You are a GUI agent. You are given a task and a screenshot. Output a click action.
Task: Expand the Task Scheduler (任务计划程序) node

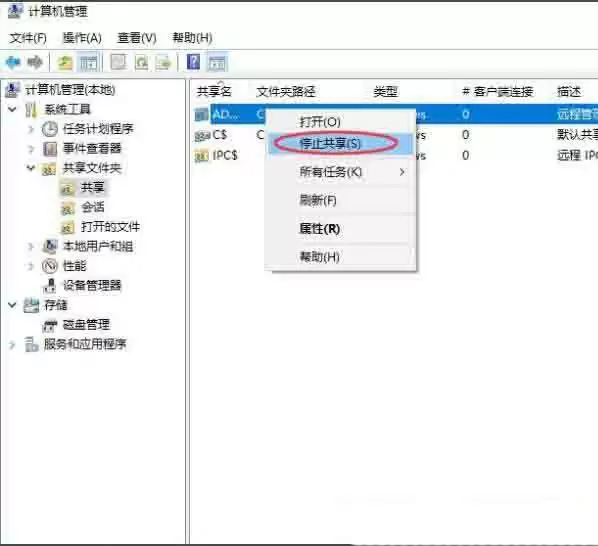31,129
